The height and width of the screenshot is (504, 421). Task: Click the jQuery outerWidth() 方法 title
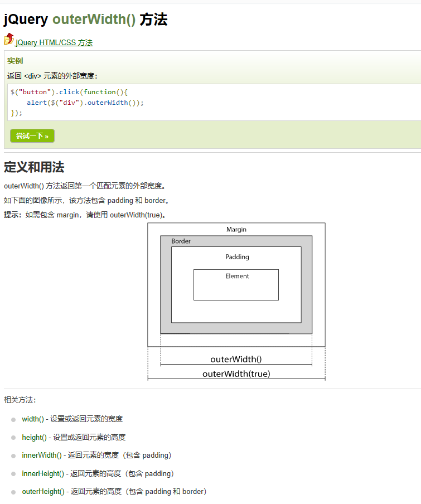(x=85, y=20)
